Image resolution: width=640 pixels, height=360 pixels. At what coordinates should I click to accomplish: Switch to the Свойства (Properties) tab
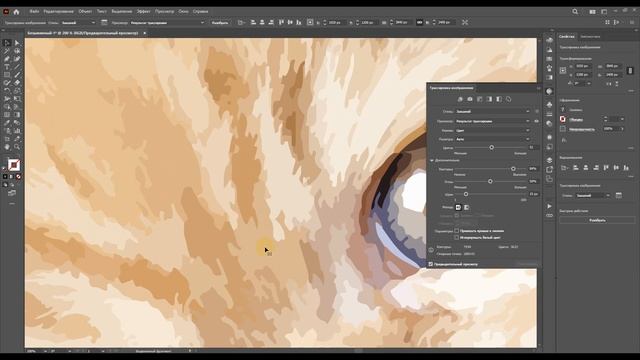[567, 37]
